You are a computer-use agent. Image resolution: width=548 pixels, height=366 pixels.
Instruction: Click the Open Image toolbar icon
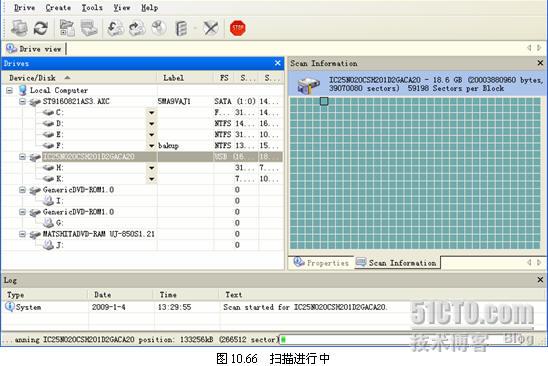pos(115,28)
